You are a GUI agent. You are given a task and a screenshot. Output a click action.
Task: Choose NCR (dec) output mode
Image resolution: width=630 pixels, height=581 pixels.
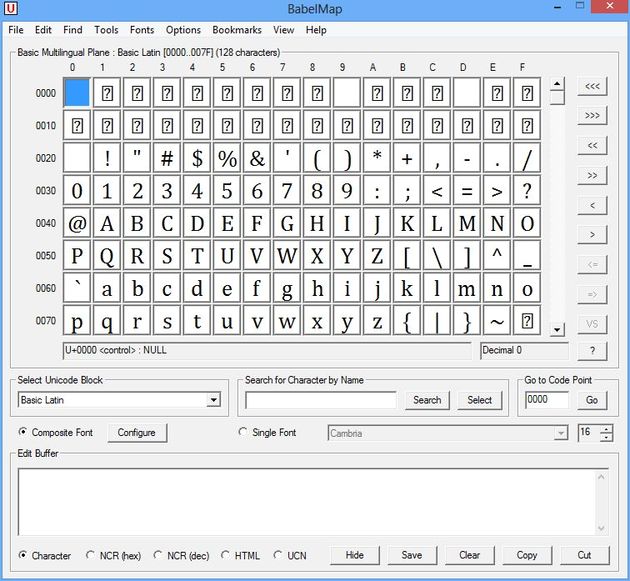(158, 555)
